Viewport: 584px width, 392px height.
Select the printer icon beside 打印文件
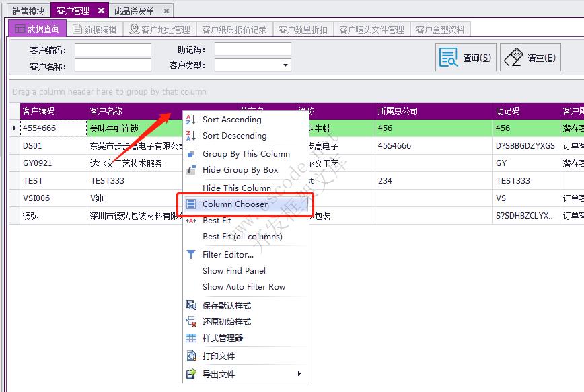(190, 356)
